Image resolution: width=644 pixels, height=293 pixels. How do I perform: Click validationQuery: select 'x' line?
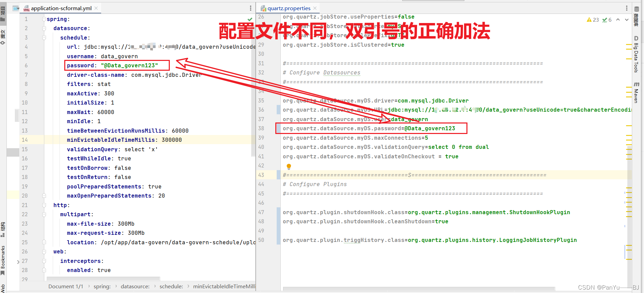pos(112,150)
